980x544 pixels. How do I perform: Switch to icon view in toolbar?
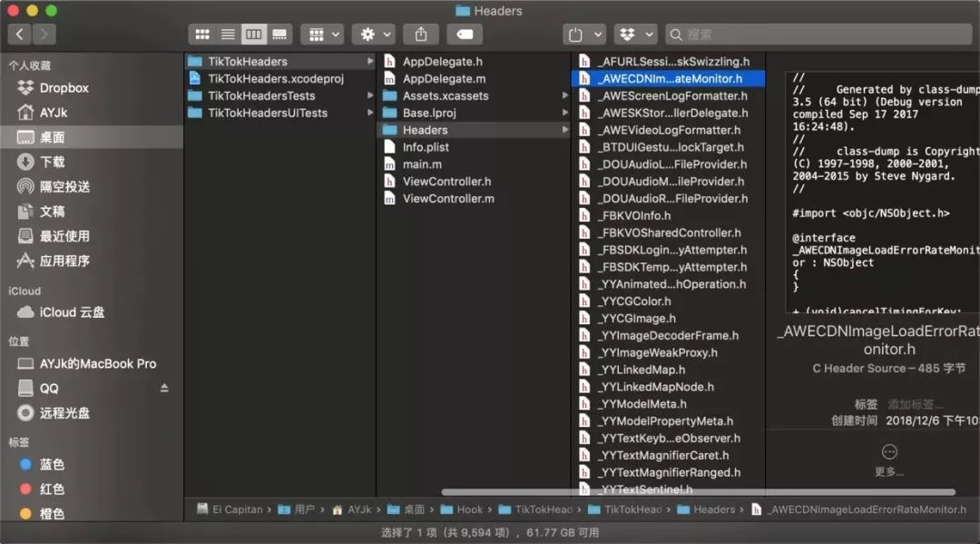tap(202, 35)
